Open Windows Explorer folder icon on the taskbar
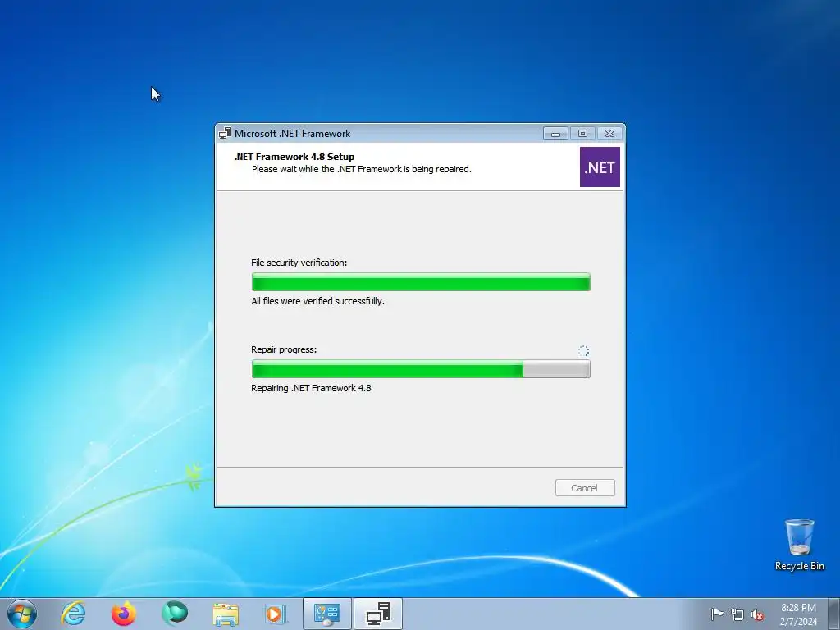 (x=226, y=614)
